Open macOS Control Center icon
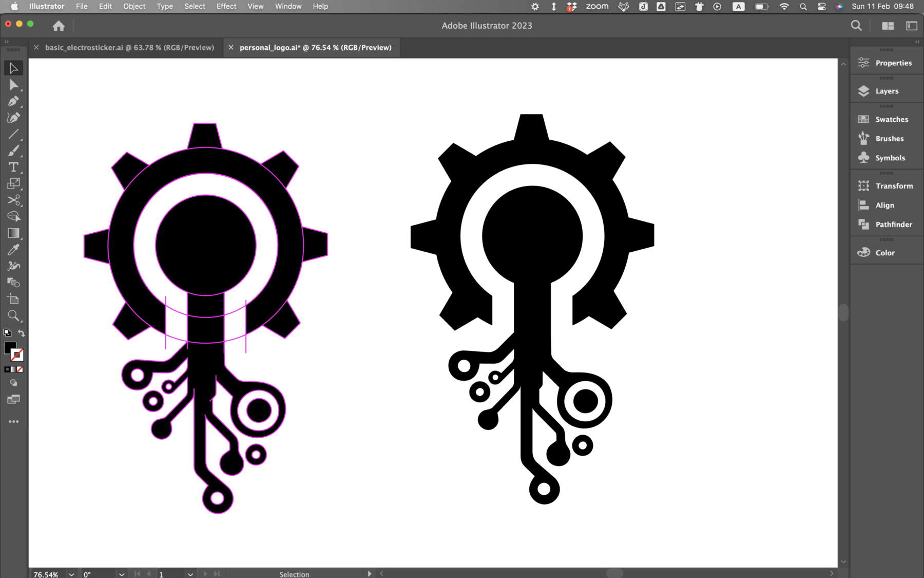Image resolution: width=924 pixels, height=578 pixels. (x=821, y=6)
